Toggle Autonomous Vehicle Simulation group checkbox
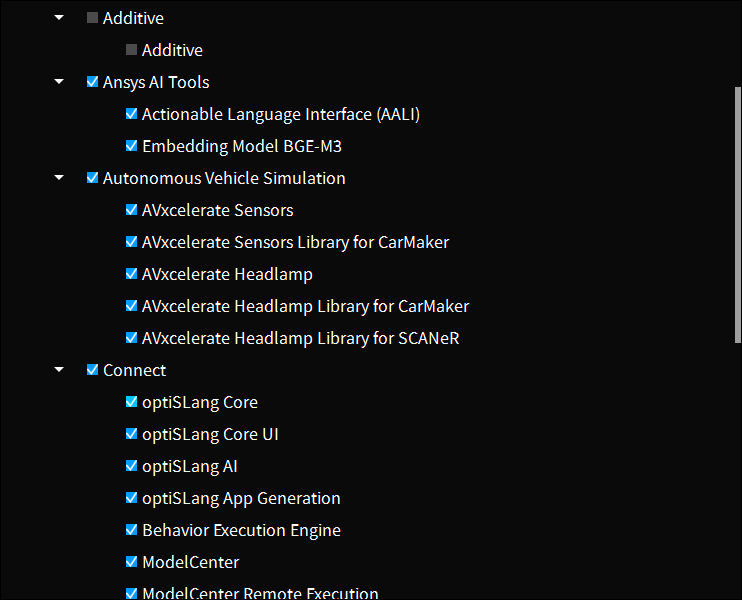Screen dimensions: 742x600 click(x=92, y=178)
